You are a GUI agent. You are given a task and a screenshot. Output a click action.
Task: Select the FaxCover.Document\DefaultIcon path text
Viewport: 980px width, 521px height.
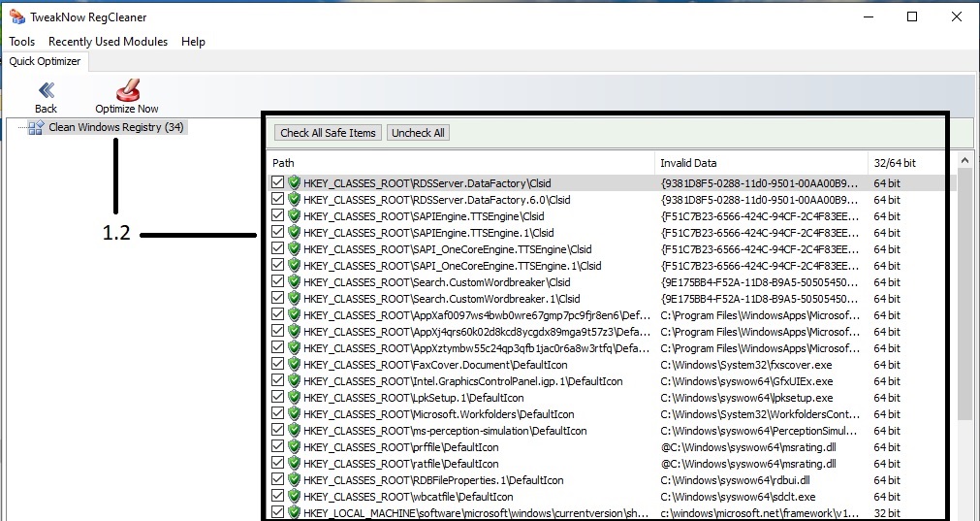coord(435,365)
